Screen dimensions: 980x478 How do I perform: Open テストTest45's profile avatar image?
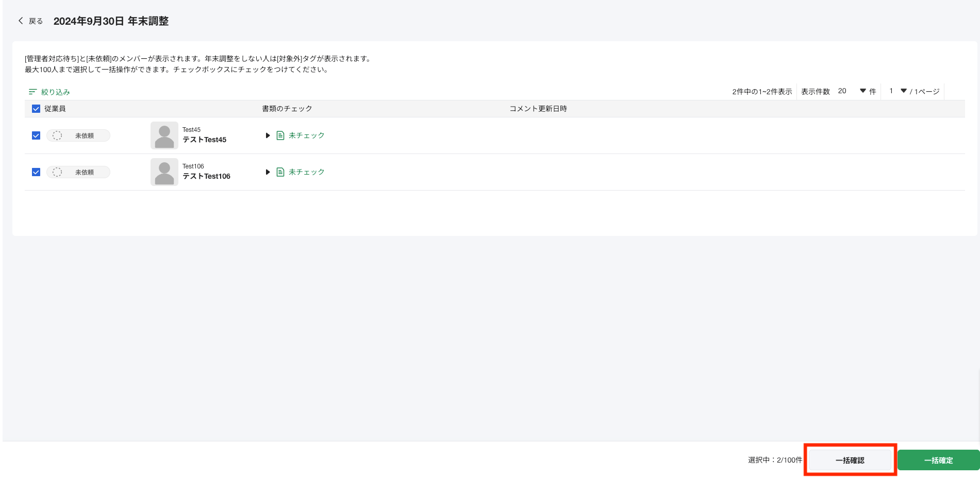164,135
